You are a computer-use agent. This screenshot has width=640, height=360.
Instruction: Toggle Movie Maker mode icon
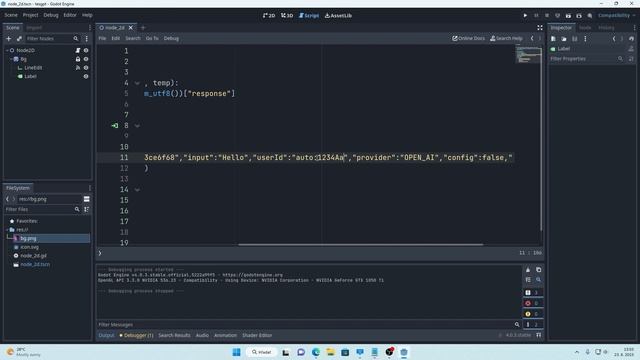click(590, 16)
